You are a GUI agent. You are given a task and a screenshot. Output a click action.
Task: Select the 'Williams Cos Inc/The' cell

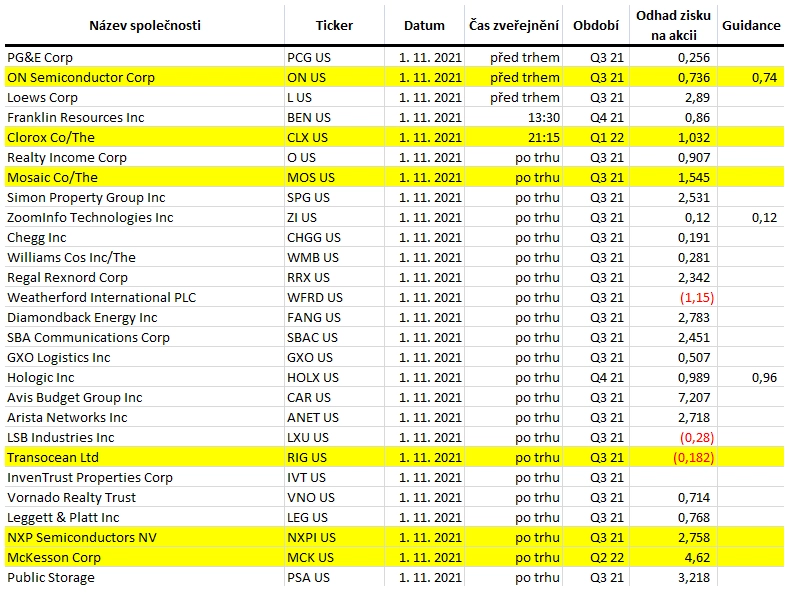(x=145, y=257)
